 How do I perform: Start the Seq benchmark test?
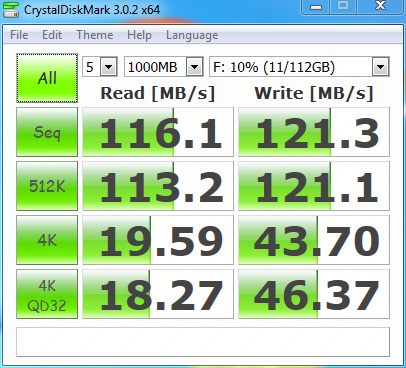(47, 132)
